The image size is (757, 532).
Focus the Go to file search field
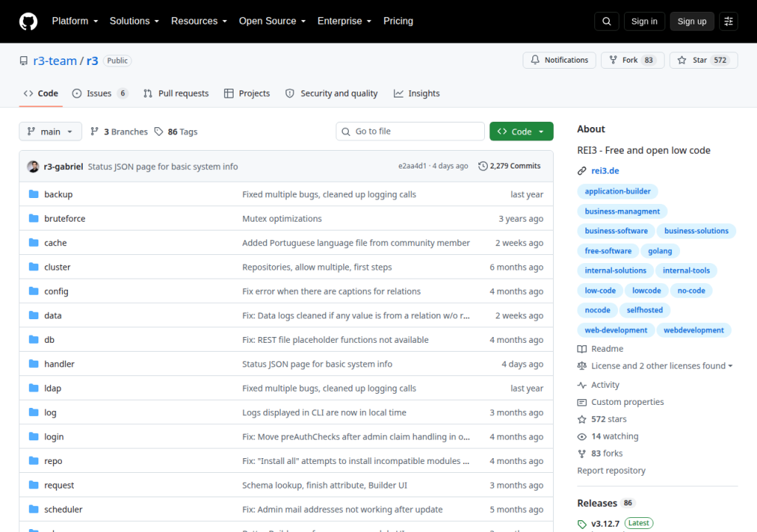410,132
